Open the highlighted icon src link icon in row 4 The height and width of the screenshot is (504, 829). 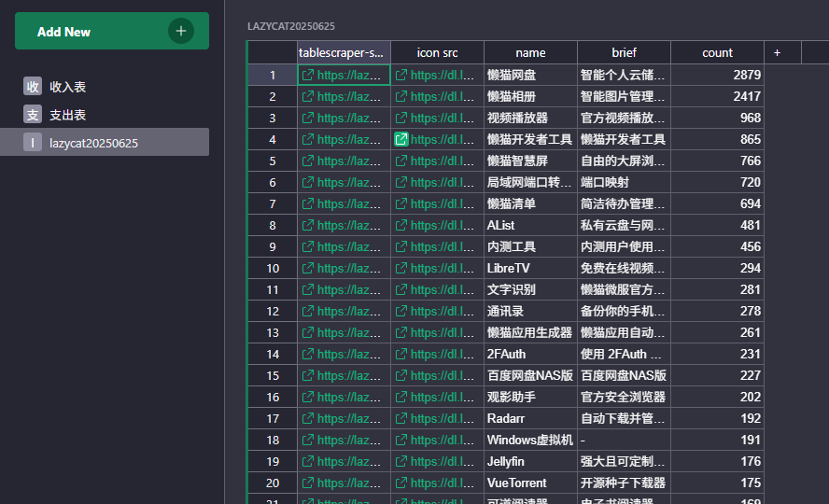point(401,139)
